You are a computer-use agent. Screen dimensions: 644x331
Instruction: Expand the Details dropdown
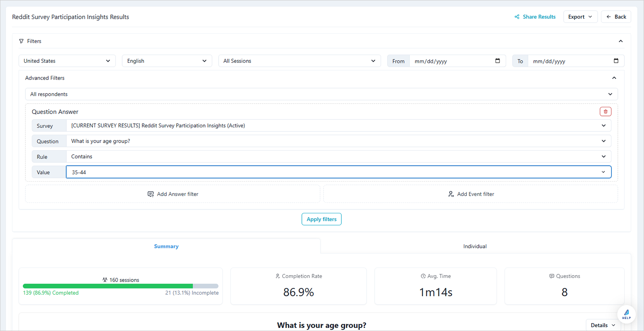(603, 325)
